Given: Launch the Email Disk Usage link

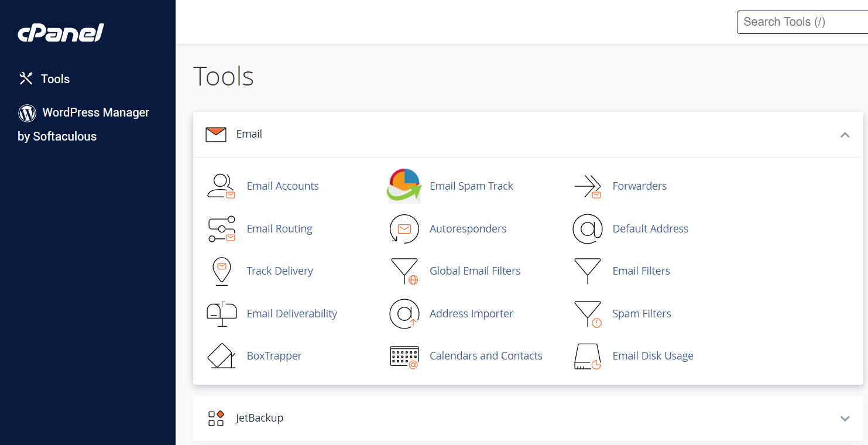Looking at the screenshot, I should (653, 356).
